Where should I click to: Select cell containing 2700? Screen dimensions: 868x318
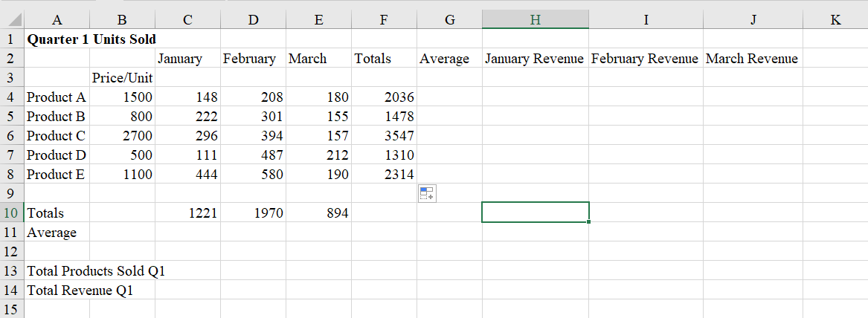pyautogui.click(x=122, y=135)
